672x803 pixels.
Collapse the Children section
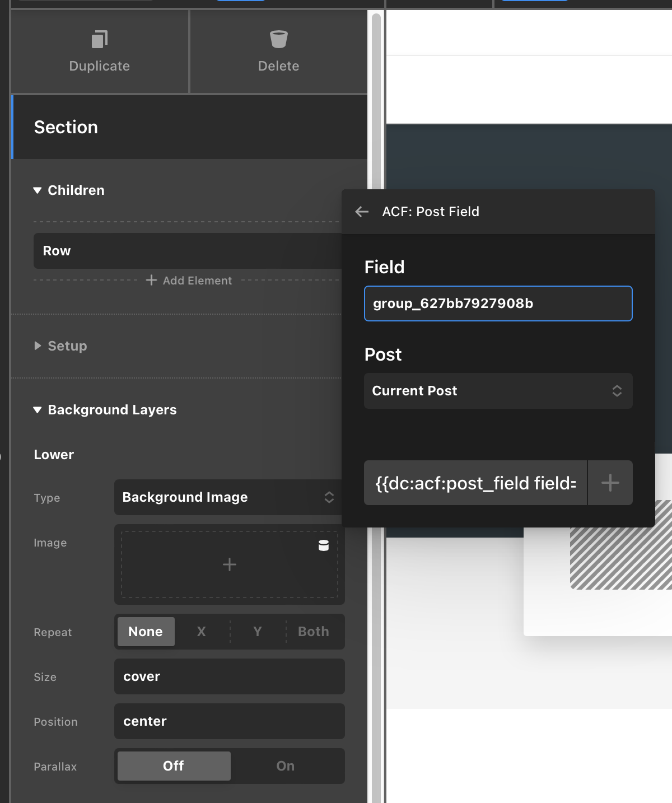[38, 190]
